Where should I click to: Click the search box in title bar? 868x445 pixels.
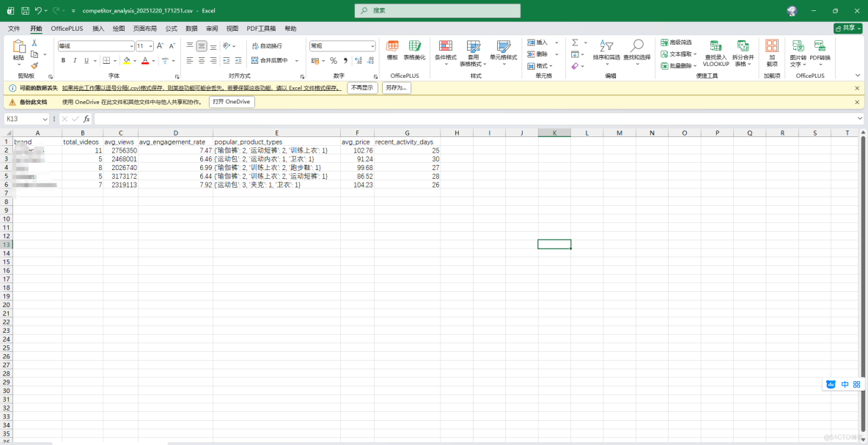click(438, 11)
